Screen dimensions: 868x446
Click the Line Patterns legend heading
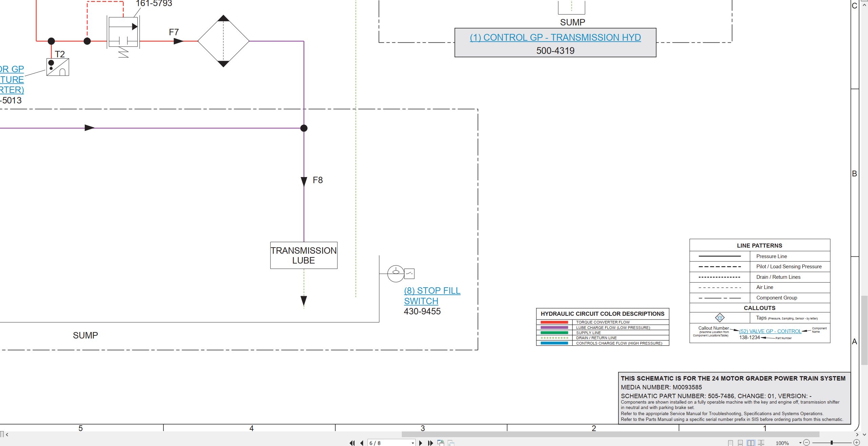click(759, 246)
